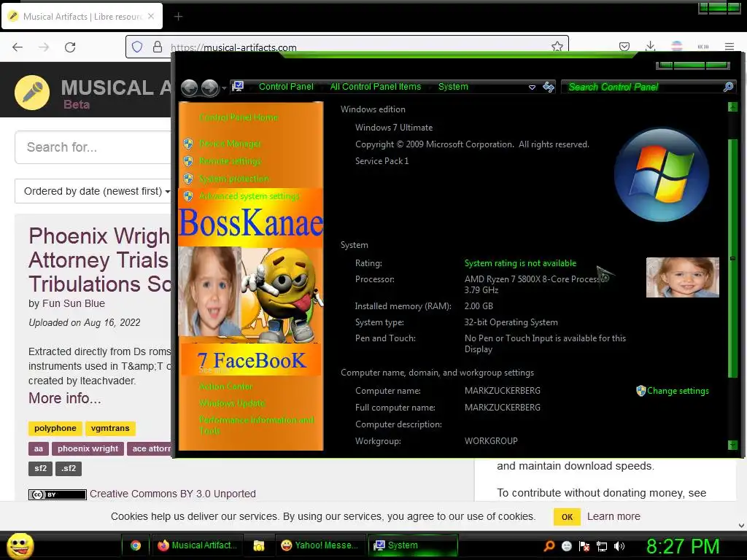Click the Remote settings shield icon
Viewport: 747px width, 560px height.
[x=188, y=161]
